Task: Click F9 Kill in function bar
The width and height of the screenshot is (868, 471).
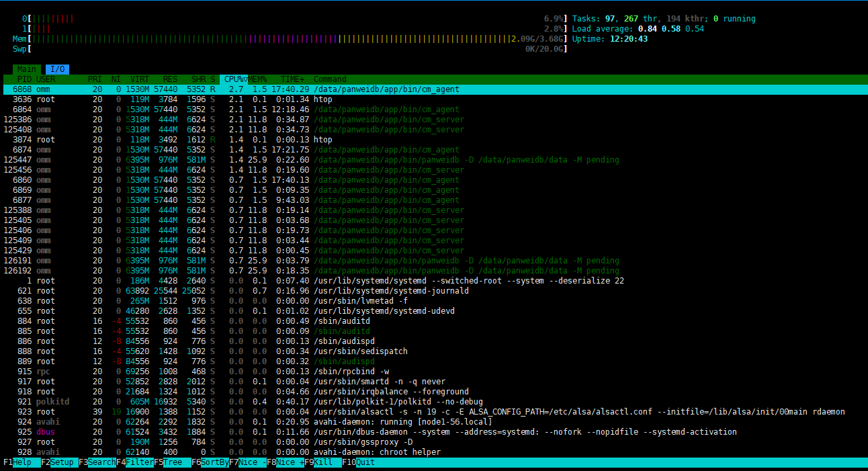Action: (322, 462)
